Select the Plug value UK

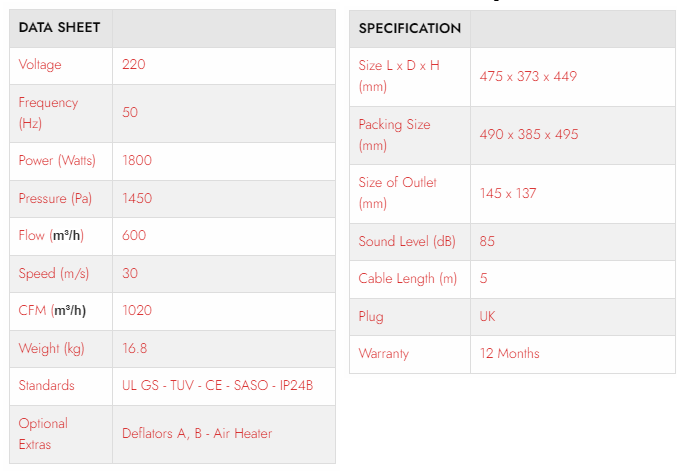487,316
